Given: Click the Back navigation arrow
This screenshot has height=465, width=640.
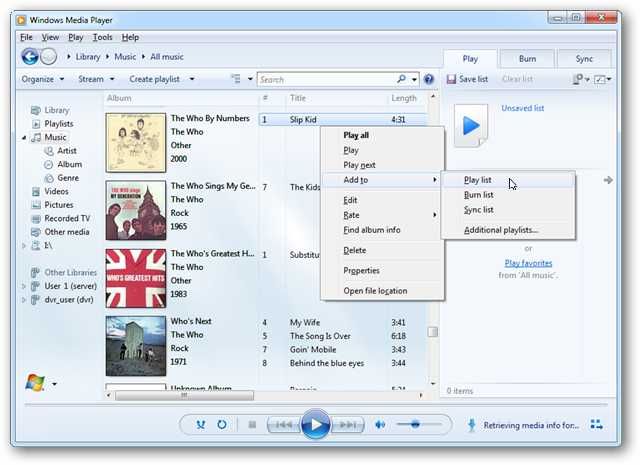Looking at the screenshot, I should tap(30, 57).
